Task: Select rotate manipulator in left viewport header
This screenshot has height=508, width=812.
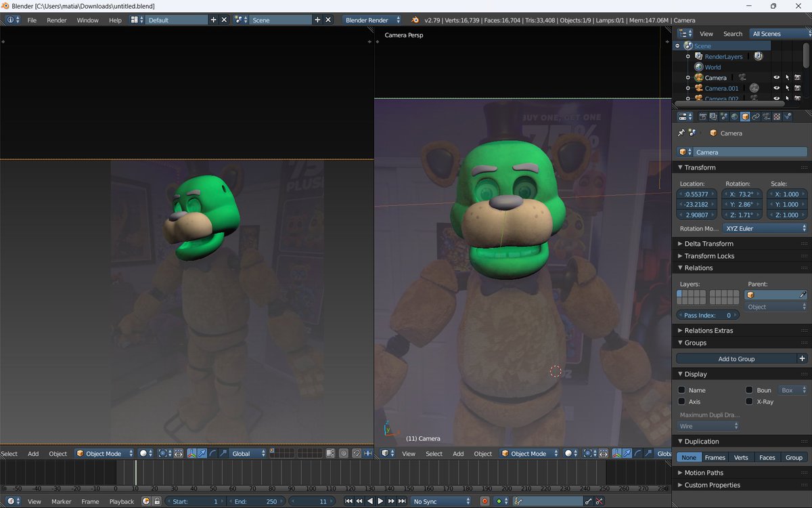Action: 213,453
